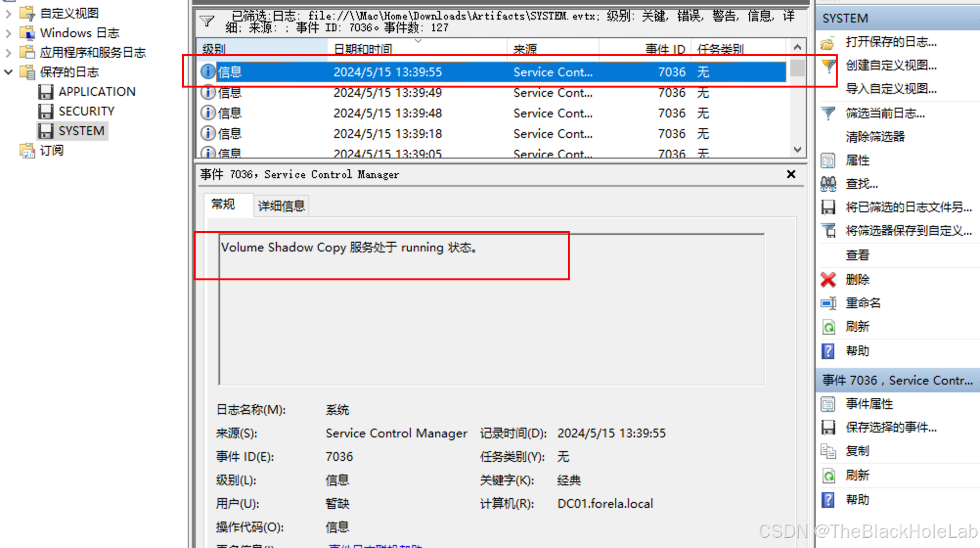Click the open saved log folder icon
This screenshot has height=548, width=980.
[827, 43]
